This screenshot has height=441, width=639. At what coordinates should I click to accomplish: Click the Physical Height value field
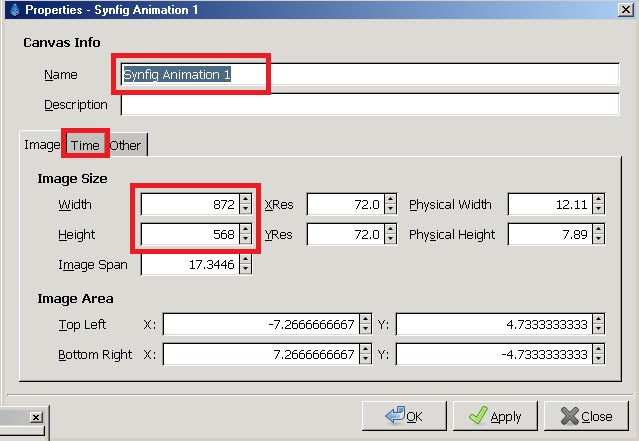(x=550, y=234)
